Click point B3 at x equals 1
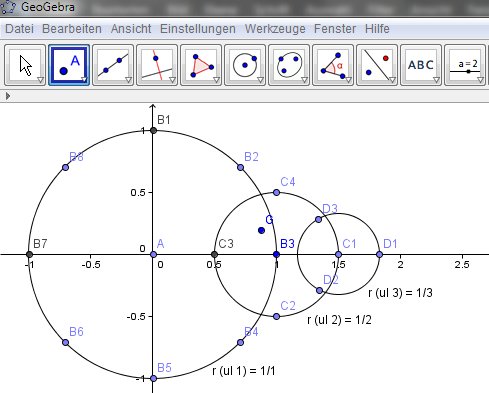Viewport: 489px width, 393px height. point(276,254)
